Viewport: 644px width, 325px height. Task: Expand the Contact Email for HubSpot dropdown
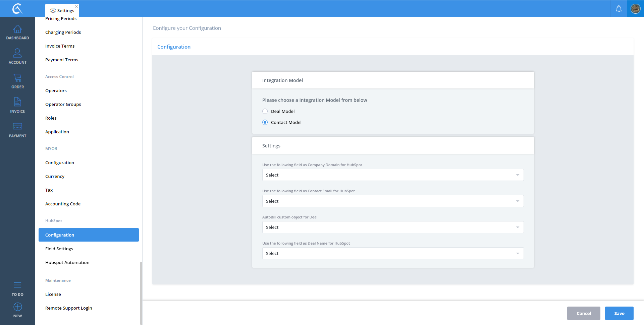(x=392, y=201)
